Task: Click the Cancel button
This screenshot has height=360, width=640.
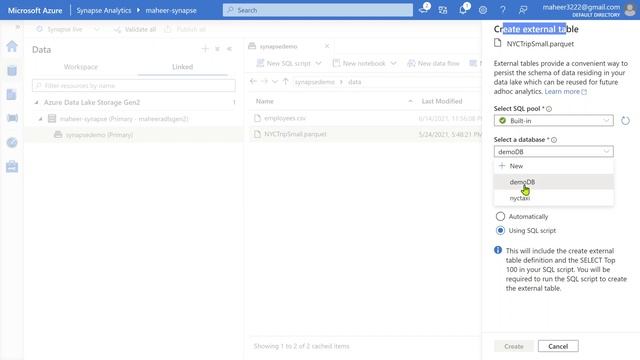Action: [558, 346]
